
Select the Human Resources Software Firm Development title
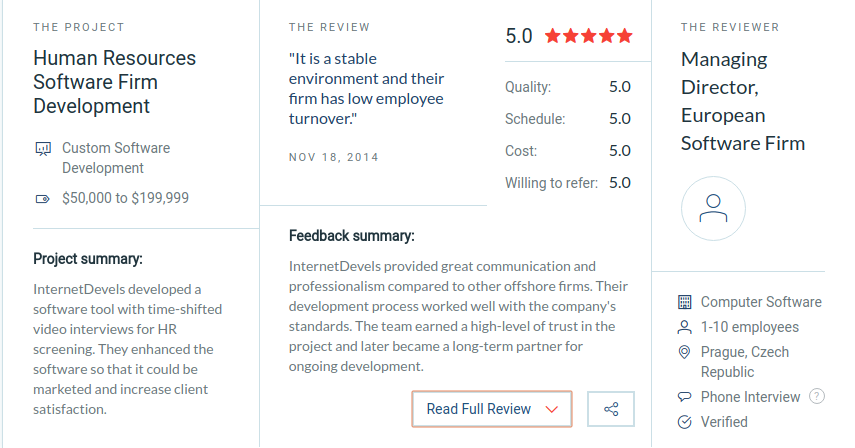point(115,82)
